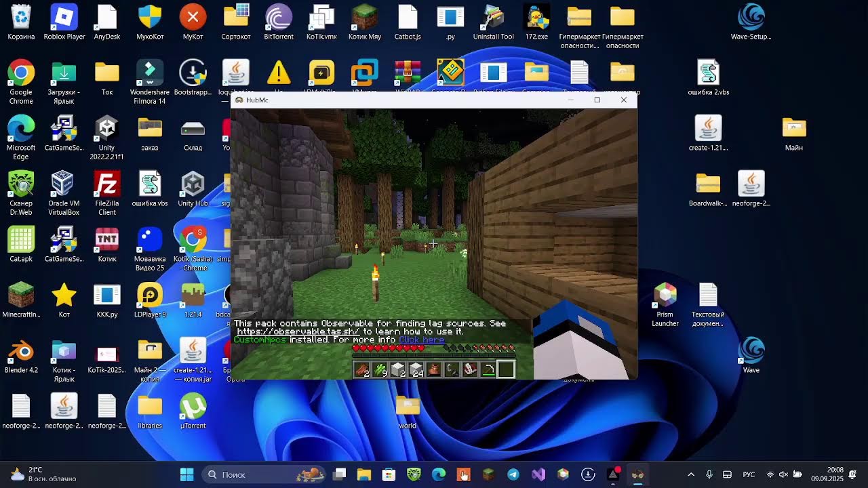This screenshot has width=868, height=488.
Task: Open the заказ folder
Action: [x=150, y=134]
